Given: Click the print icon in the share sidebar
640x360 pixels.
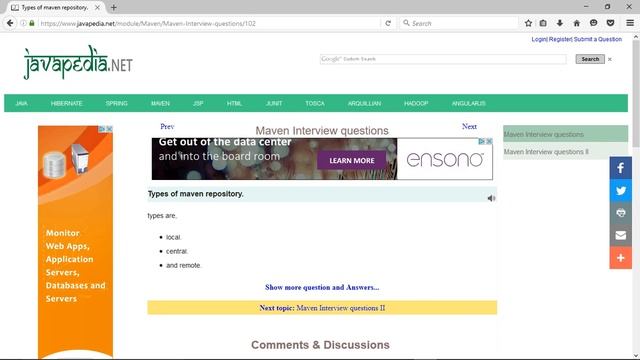Looking at the screenshot, I should pyautogui.click(x=621, y=213).
